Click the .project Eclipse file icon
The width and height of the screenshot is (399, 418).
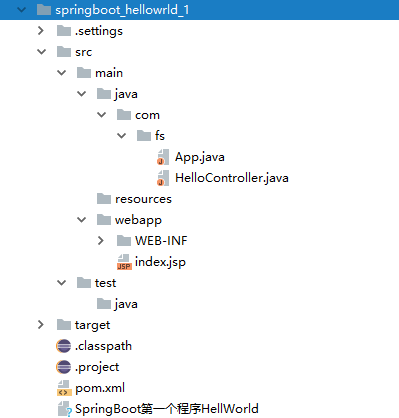[x=64, y=367]
